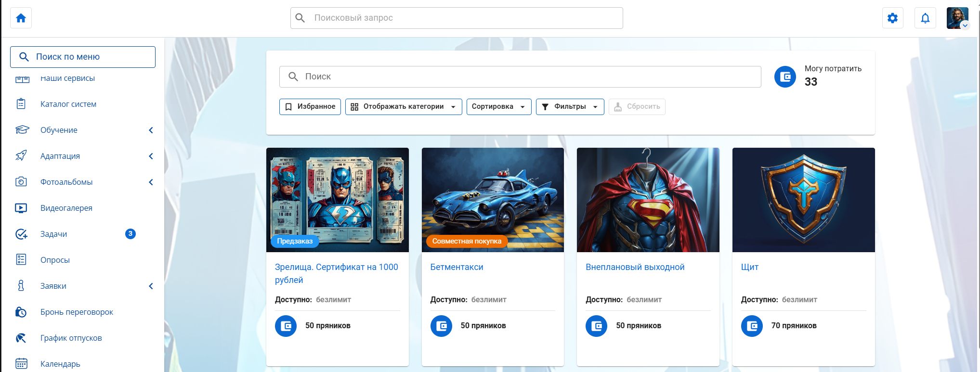Click the wallet icon beside Могу потратить

tap(785, 77)
